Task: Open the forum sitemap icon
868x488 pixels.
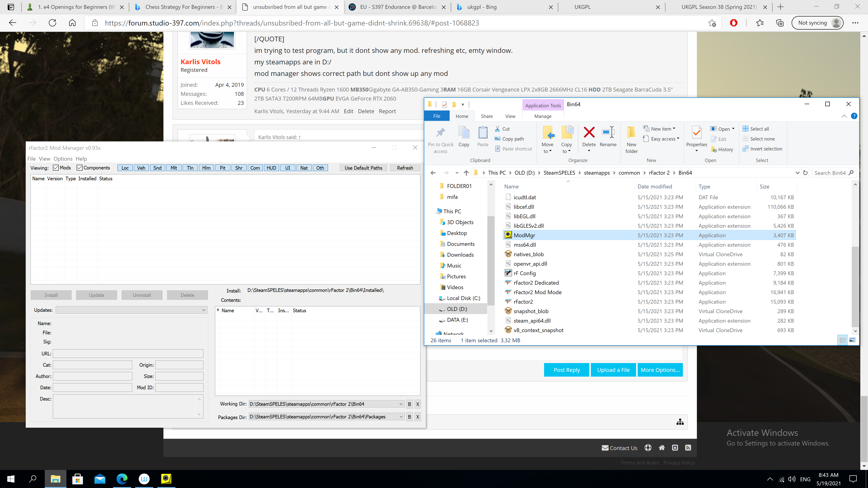Action: click(x=680, y=422)
